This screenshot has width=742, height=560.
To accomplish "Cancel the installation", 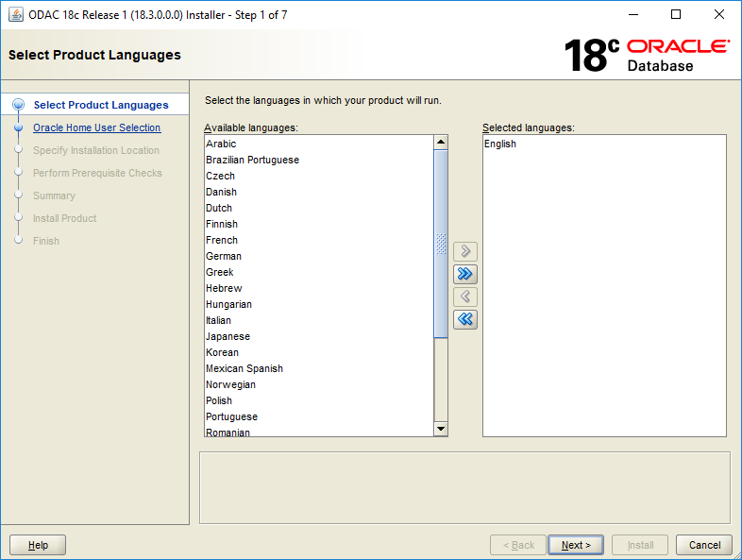I will tap(704, 545).
